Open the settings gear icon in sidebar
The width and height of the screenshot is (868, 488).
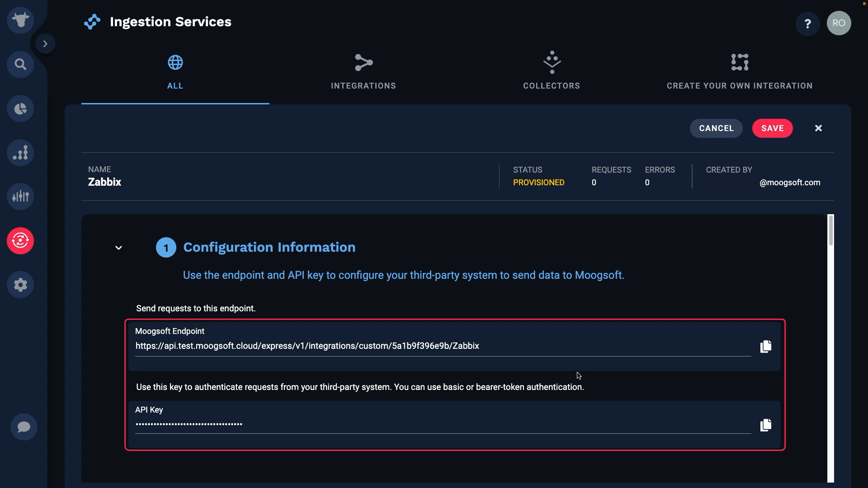pyautogui.click(x=20, y=285)
